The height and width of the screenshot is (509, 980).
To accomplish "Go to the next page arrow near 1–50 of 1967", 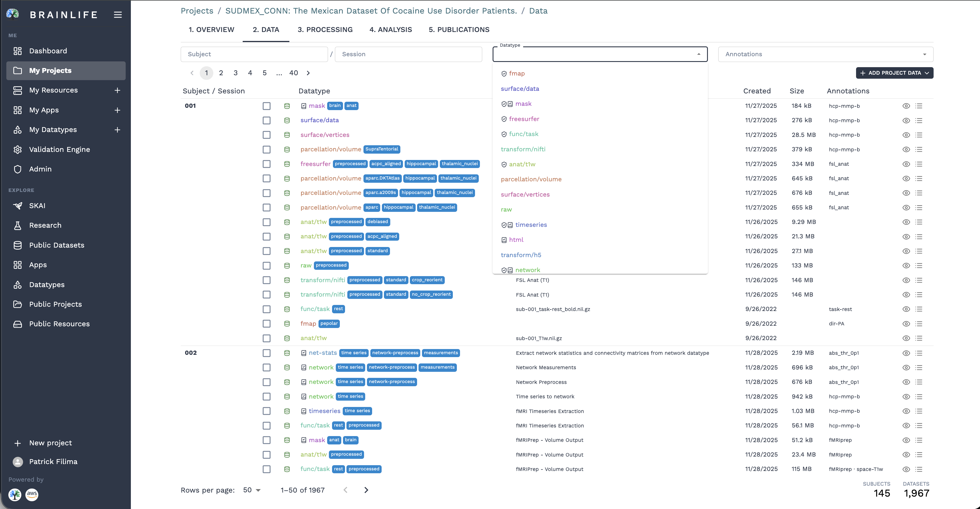I will [x=366, y=490].
